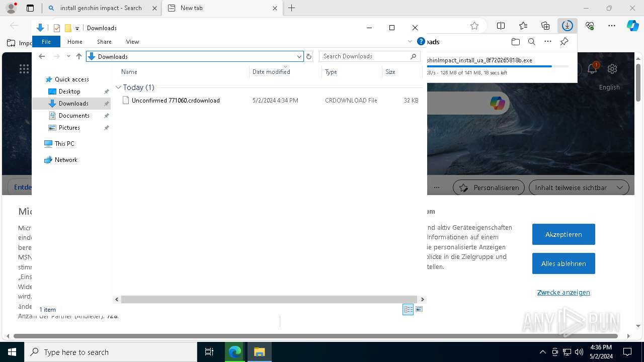
Task: Go back in File Explorer
Action: click(x=42, y=56)
